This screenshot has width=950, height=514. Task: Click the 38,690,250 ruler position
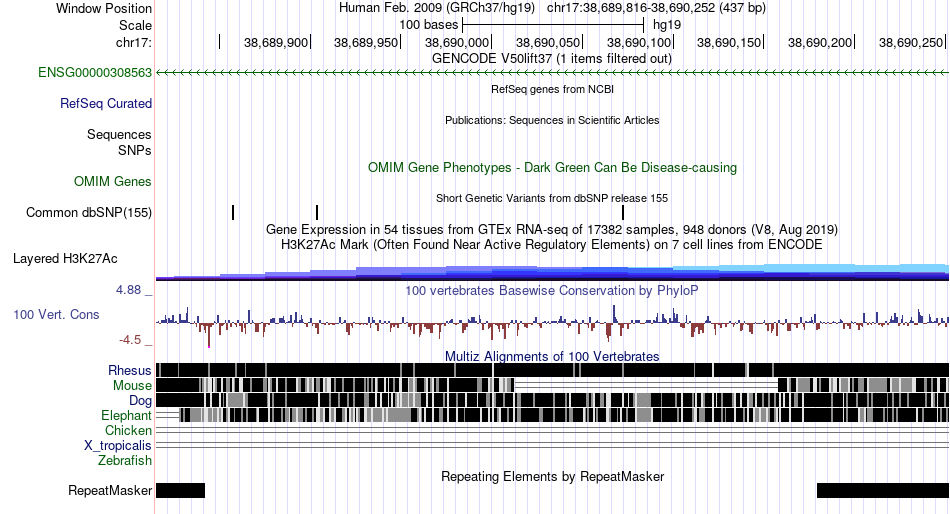(911, 42)
